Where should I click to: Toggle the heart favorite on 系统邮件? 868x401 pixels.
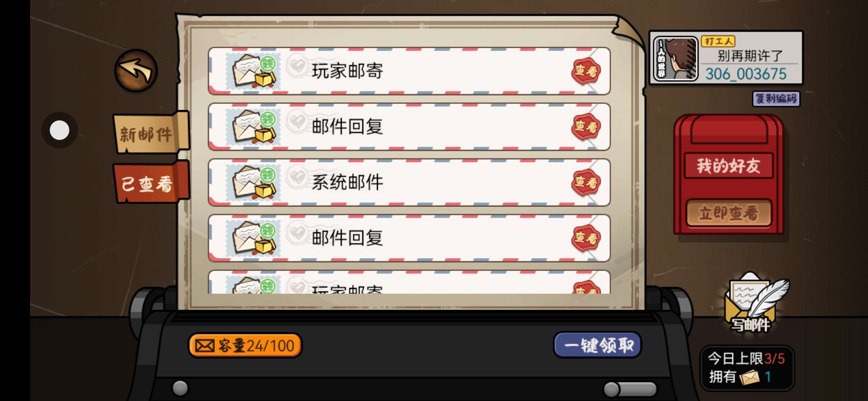pyautogui.click(x=297, y=177)
